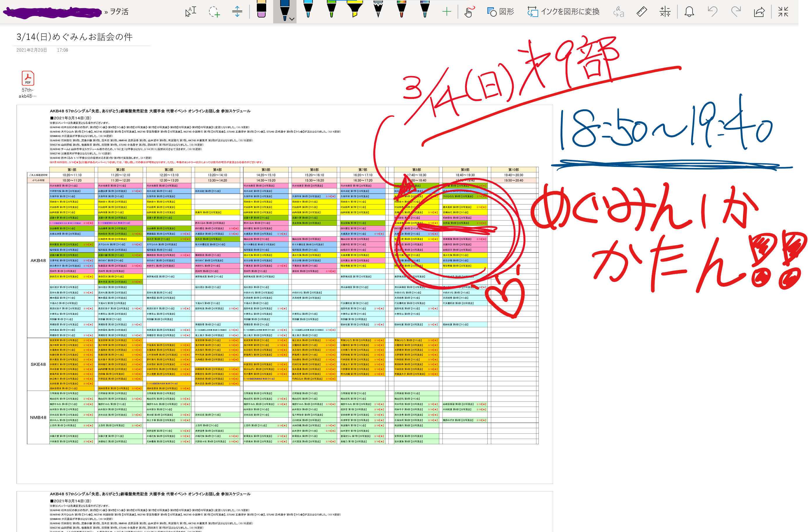Select the light blue pen
This screenshot has height=532, width=809.
308,10
